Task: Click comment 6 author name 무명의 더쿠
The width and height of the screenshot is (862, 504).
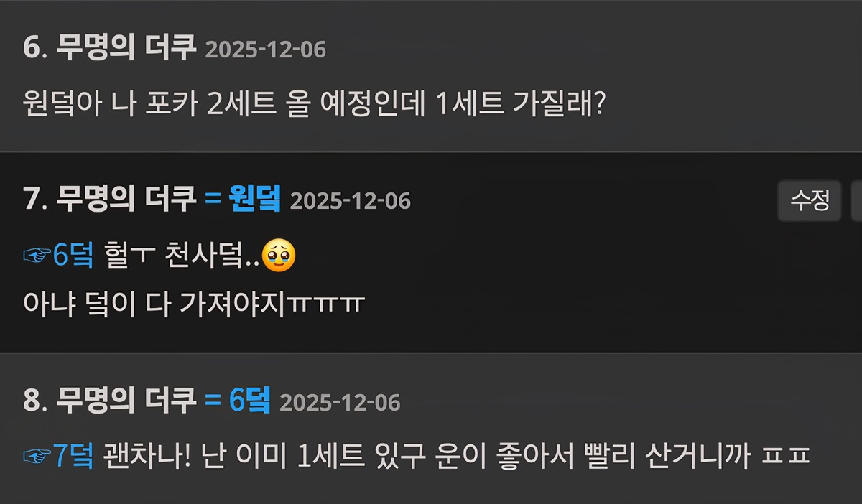Action: pos(126,49)
